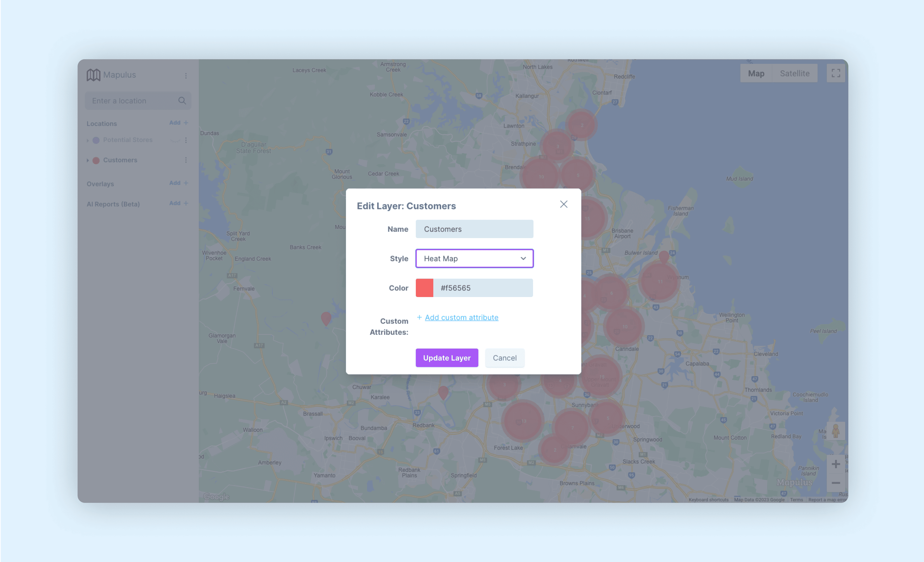This screenshot has height=562, width=924.
Task: Click the Name input field in dialog
Action: pyautogui.click(x=474, y=228)
